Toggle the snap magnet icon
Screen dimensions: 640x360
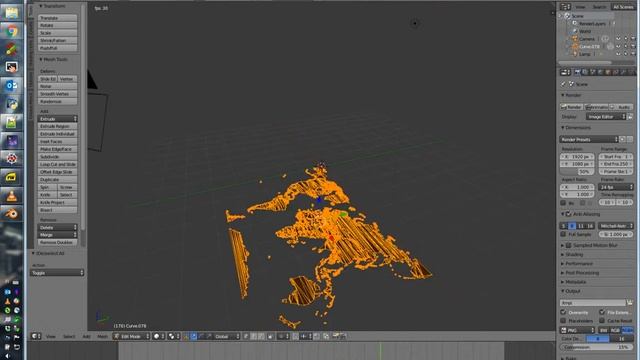click(x=296, y=336)
